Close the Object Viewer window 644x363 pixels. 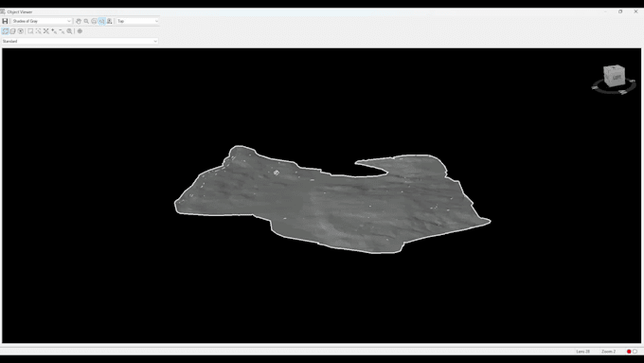coord(635,11)
